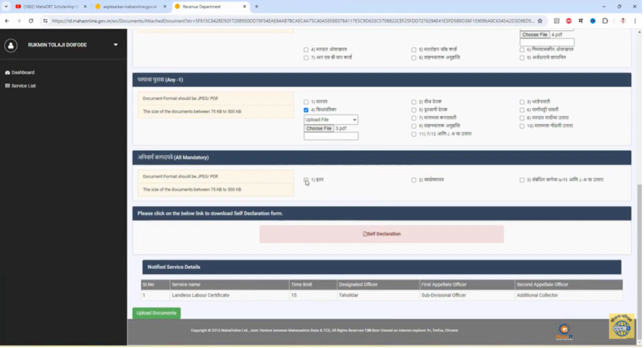Click the text field below 3.pdf
This screenshot has height=348, width=644.
331,136
